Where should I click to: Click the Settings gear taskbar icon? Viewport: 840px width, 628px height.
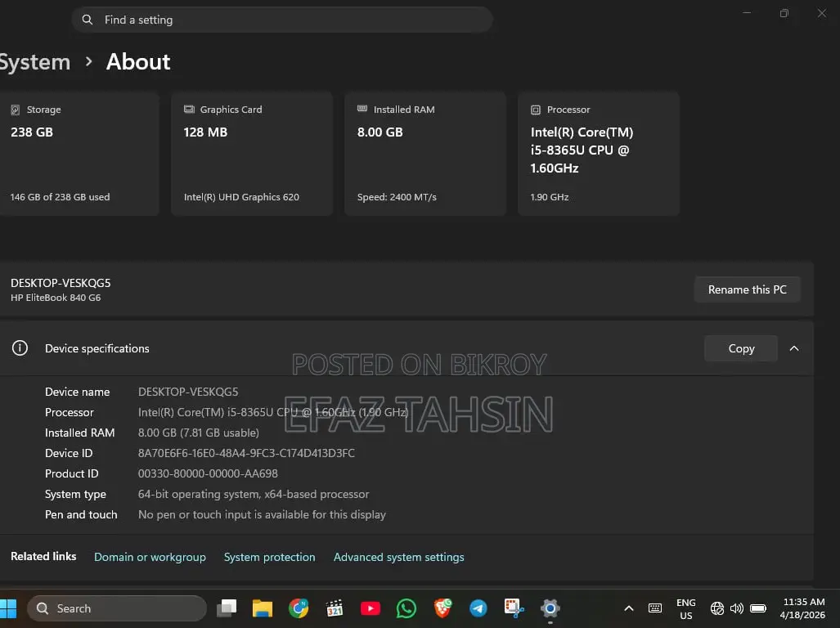550,608
